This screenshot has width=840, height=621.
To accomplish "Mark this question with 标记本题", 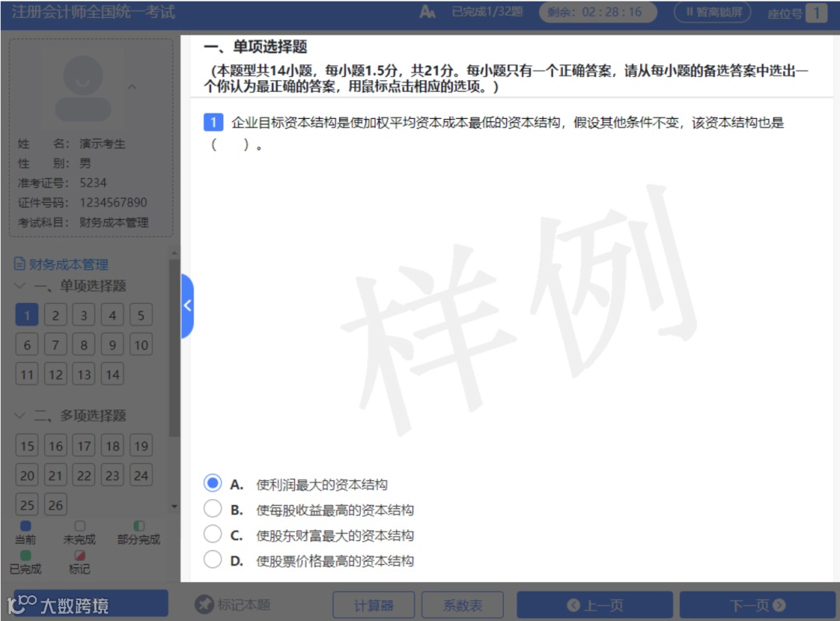I will [233, 605].
